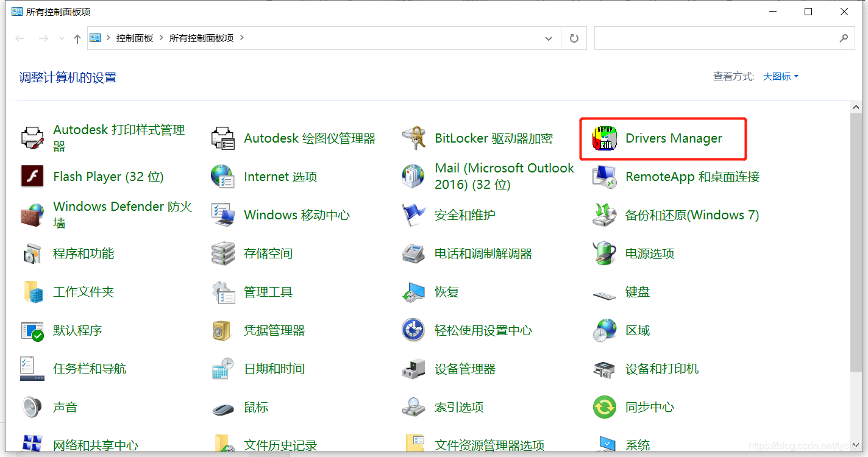Open the recent locations dropdown arrow
868x457 pixels.
coord(61,38)
